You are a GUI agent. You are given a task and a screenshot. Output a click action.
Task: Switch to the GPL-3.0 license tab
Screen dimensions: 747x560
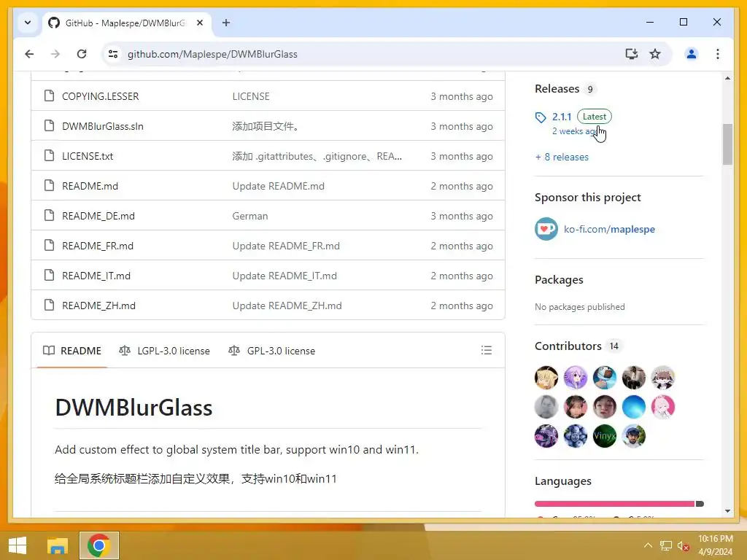tap(271, 351)
